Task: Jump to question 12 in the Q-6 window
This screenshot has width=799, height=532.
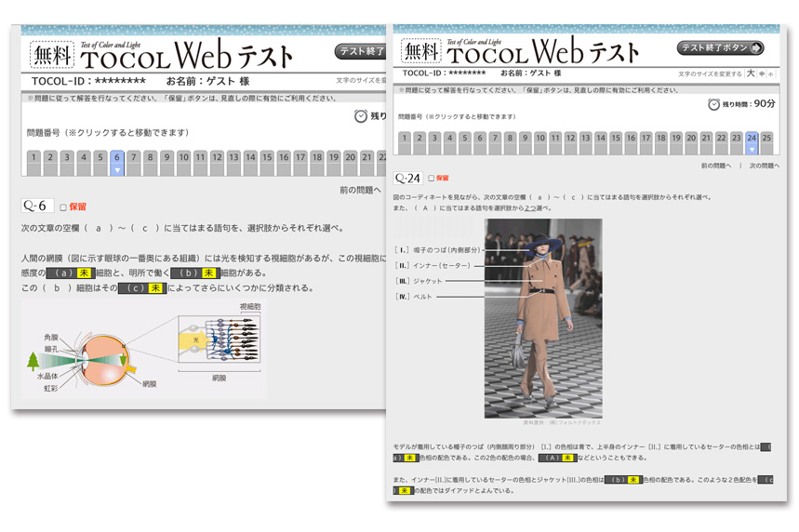Action: click(200, 157)
